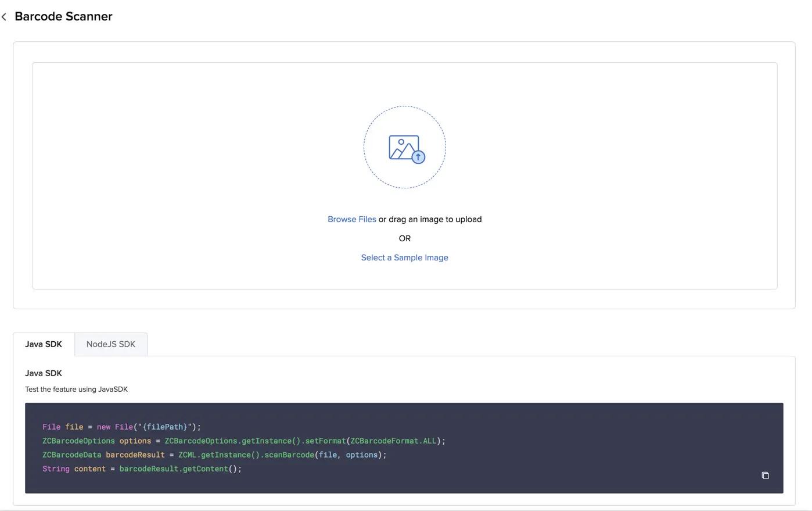Click ZCBarcodeFormat.ALL in the code block
Viewport: 812px width, 511px height.
coord(393,441)
